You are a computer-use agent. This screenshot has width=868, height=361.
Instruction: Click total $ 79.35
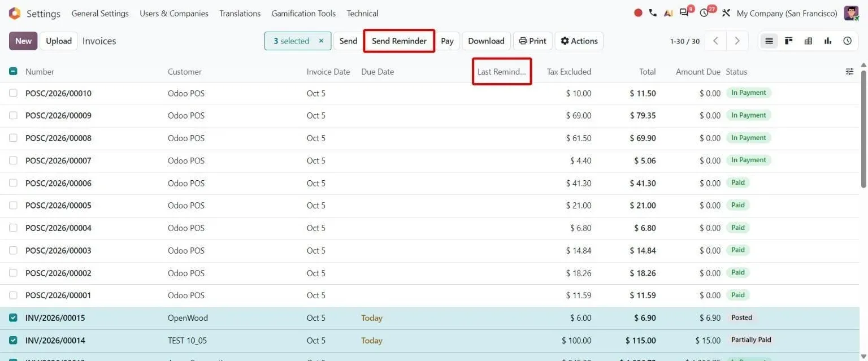[643, 115]
